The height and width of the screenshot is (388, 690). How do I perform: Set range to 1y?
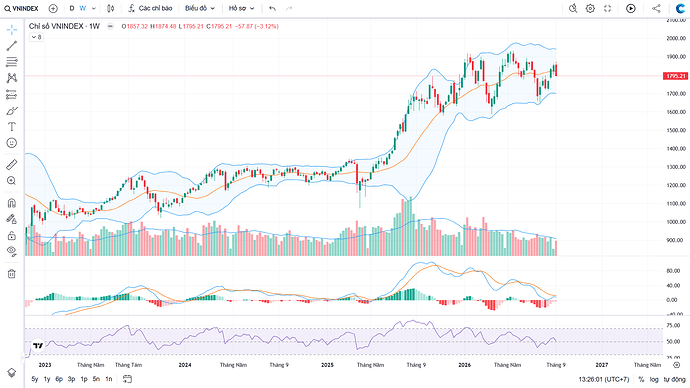point(47,379)
